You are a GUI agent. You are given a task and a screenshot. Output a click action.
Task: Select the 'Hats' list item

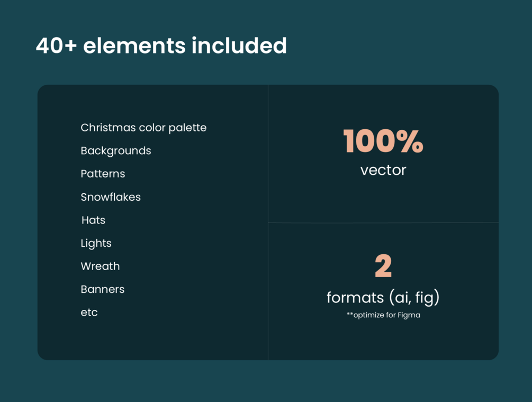(x=93, y=220)
